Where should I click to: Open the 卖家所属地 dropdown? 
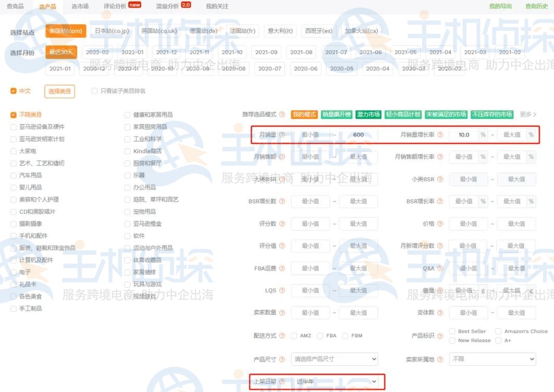[493, 359]
